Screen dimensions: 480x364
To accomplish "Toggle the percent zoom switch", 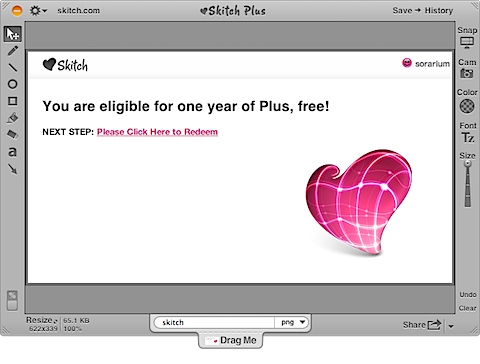I will coord(12,300).
